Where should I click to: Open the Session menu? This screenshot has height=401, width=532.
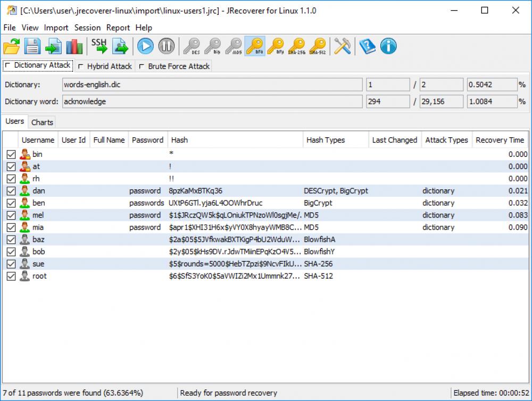87,28
